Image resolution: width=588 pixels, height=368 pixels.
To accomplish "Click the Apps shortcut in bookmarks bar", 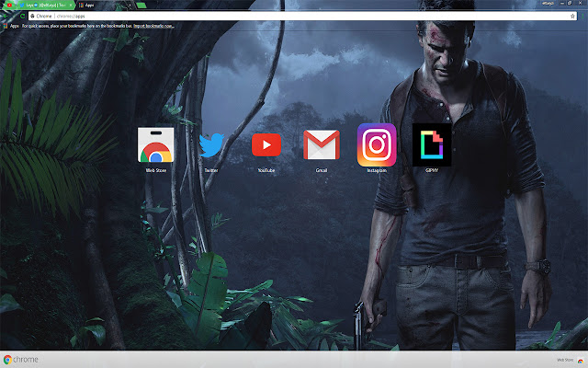I will click(11, 26).
